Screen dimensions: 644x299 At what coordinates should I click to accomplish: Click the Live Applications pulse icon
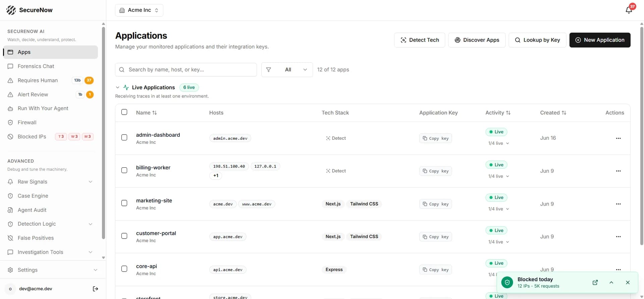point(126,87)
